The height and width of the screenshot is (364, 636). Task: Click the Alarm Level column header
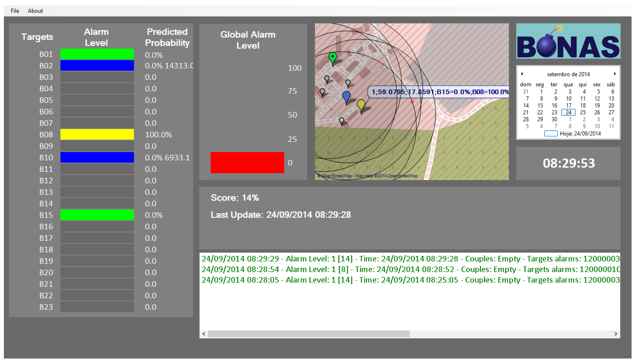96,37
